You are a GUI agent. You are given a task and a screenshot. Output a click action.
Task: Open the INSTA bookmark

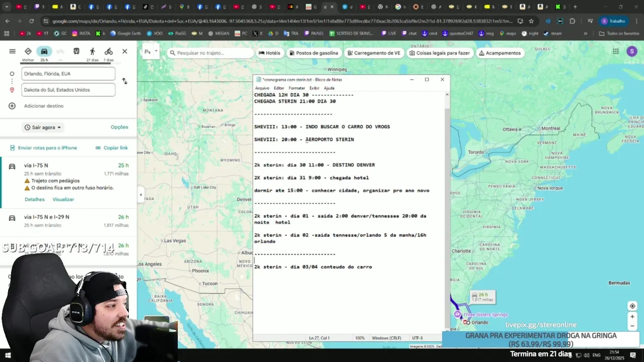click(x=82, y=33)
